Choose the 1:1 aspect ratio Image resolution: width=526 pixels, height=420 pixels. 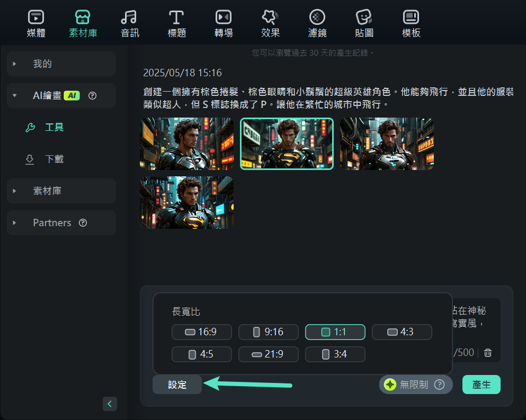click(x=335, y=332)
